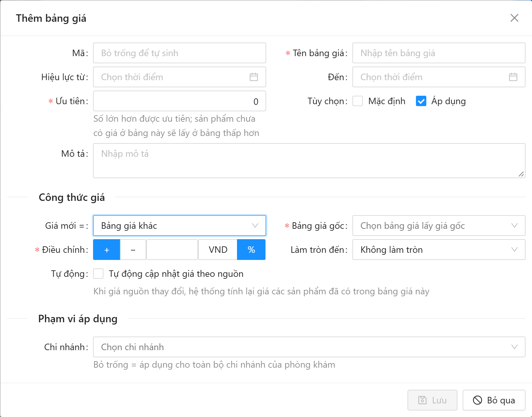Image resolution: width=532 pixels, height=417 pixels.
Task: Expand the Làm tròn đến dropdown
Action: pos(439,250)
